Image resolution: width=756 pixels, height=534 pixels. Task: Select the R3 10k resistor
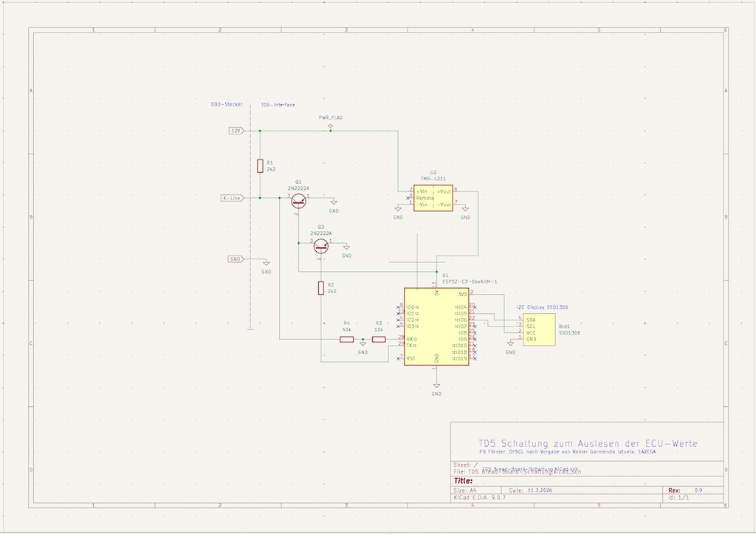(x=379, y=340)
